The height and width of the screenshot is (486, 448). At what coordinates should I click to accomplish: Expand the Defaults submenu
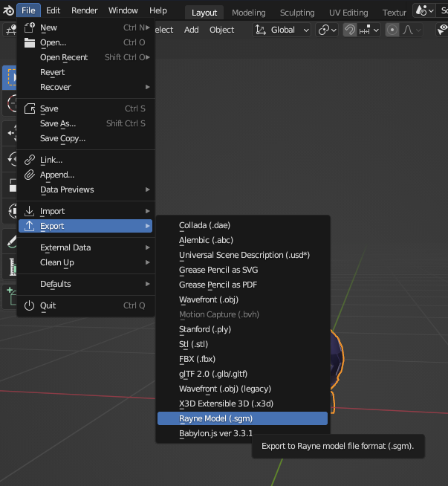click(85, 284)
